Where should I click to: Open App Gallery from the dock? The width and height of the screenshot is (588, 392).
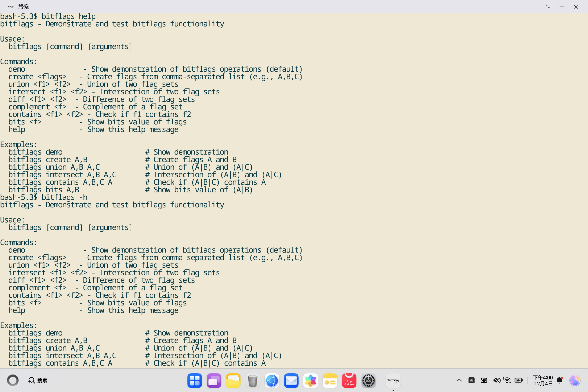[x=349, y=380]
